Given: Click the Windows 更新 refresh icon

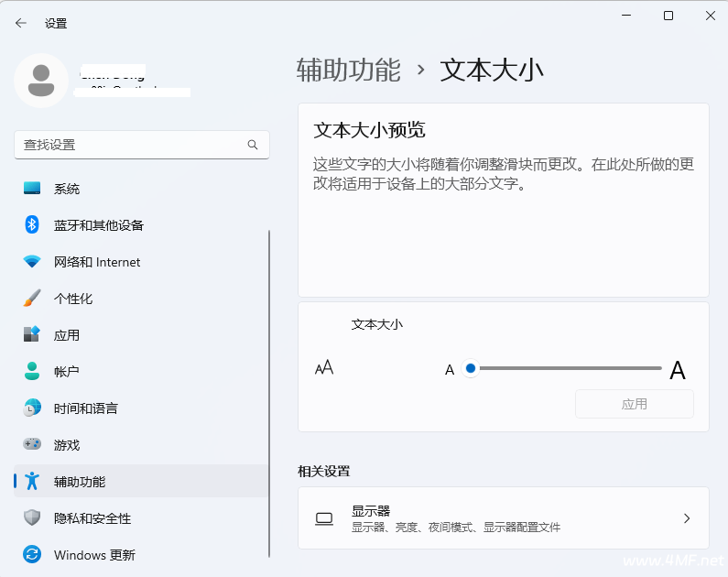Looking at the screenshot, I should click(x=32, y=555).
